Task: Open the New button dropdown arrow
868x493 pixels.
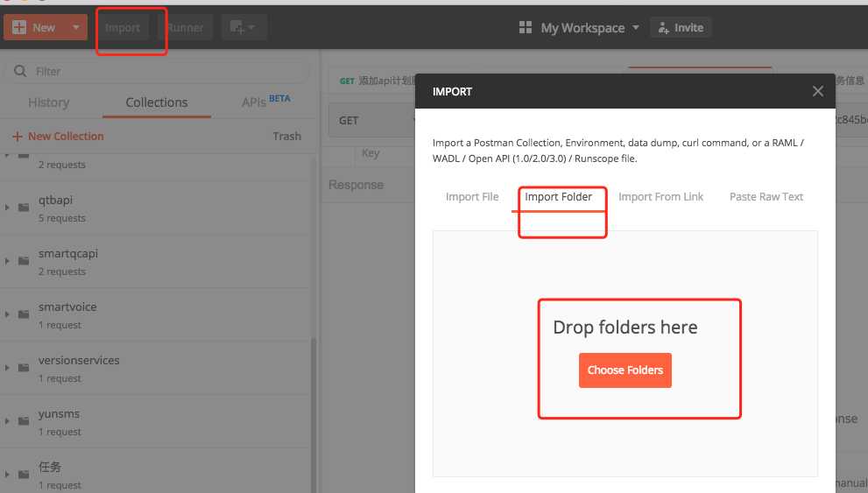Action: (x=76, y=27)
